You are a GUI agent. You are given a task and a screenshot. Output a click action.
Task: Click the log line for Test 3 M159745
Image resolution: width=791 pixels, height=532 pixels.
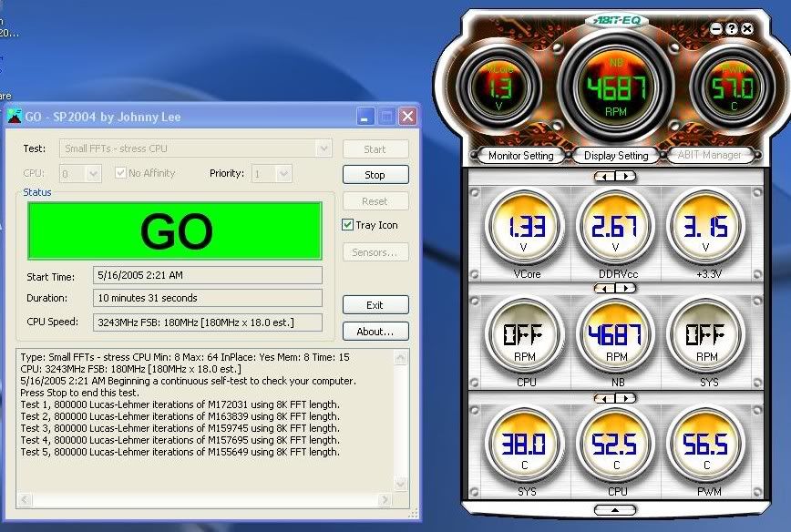(x=180, y=428)
